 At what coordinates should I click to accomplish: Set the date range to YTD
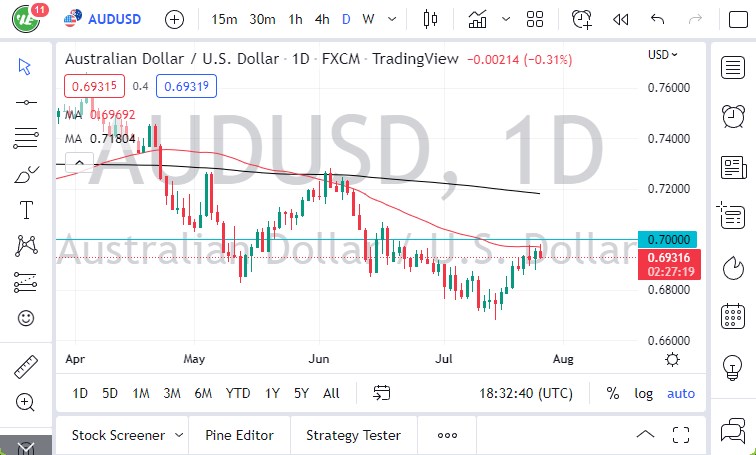click(x=238, y=393)
